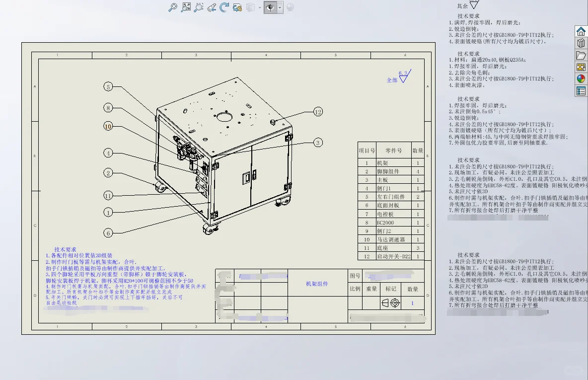Open the Custom Properties tab
Viewport: 588px width, 380px height.
click(x=581, y=91)
